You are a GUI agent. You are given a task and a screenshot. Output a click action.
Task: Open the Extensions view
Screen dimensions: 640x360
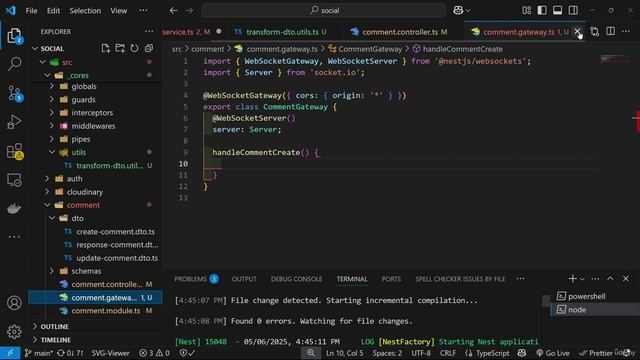point(14,151)
